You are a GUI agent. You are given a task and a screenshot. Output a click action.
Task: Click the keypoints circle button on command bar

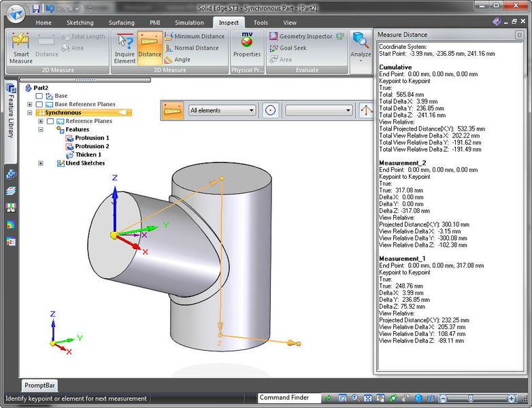point(270,110)
